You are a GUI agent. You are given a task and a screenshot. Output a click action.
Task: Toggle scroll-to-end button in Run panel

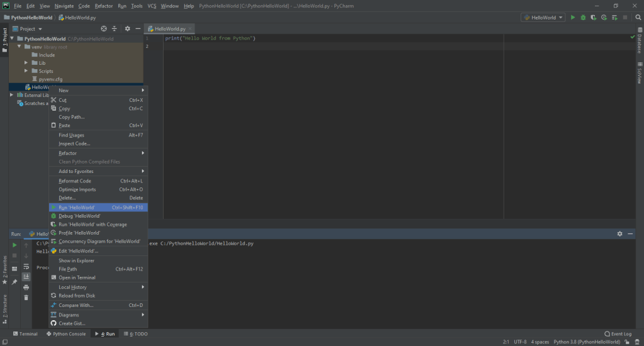[x=26, y=276]
